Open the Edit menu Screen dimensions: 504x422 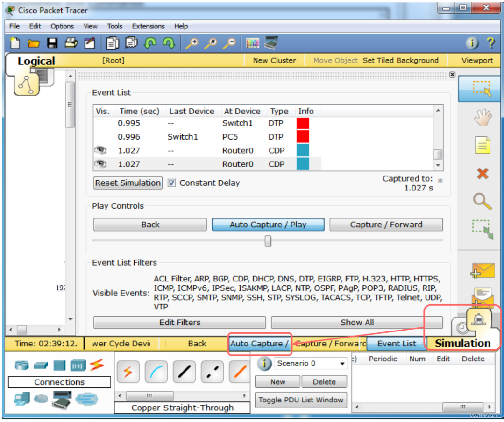[35, 26]
